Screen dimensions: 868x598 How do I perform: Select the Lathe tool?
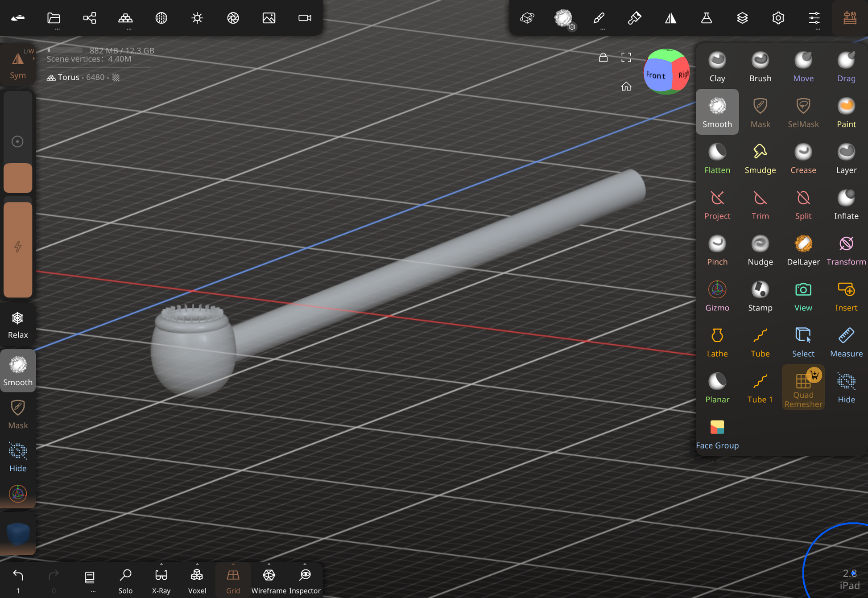coord(717,342)
